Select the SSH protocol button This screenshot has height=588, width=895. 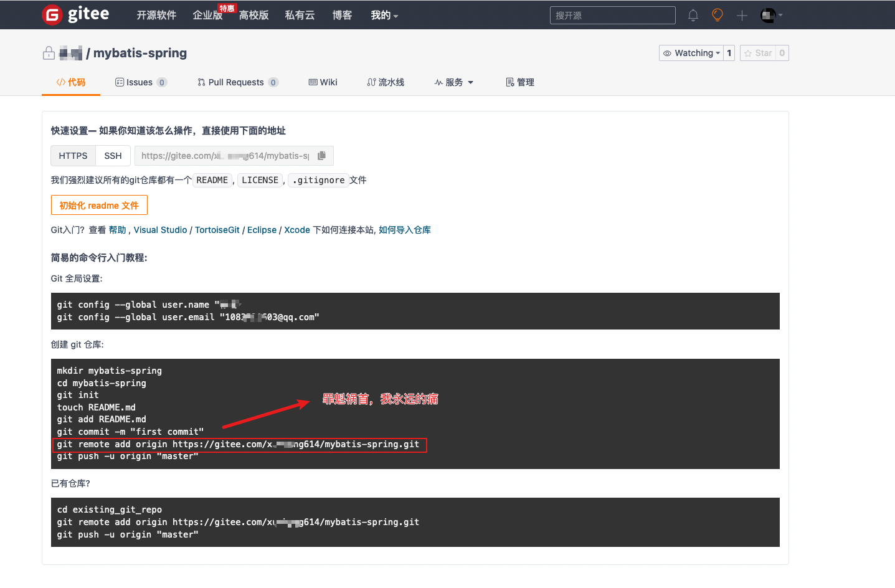(x=113, y=156)
